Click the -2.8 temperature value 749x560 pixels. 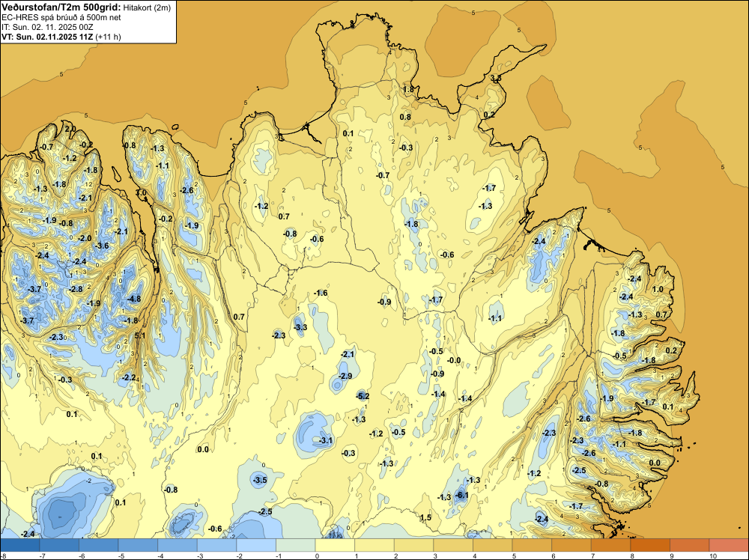(x=76, y=289)
